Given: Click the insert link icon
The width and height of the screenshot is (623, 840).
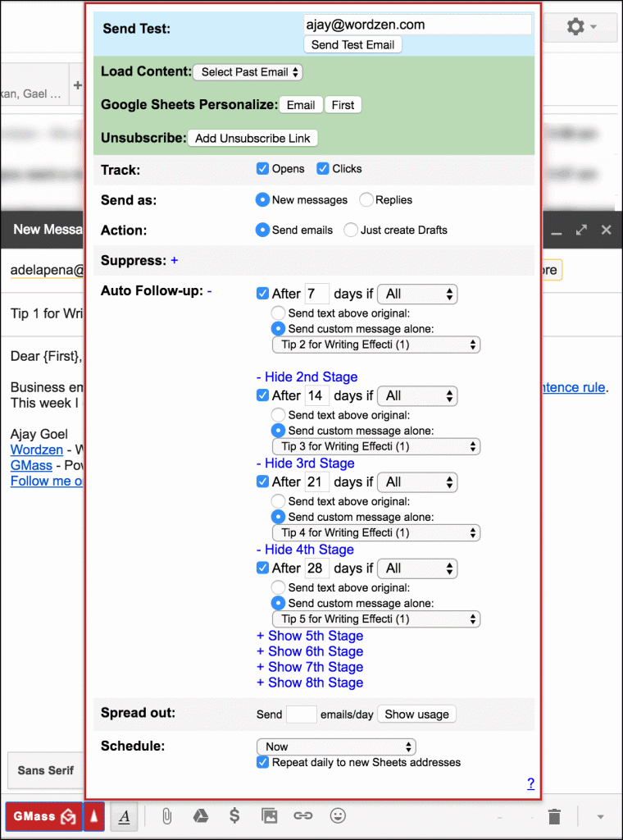Looking at the screenshot, I should click(303, 816).
